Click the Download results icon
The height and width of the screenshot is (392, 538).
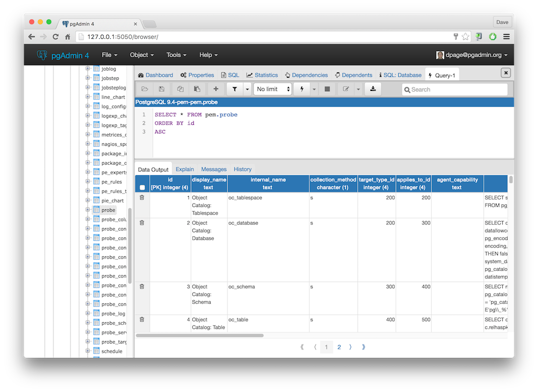click(373, 89)
